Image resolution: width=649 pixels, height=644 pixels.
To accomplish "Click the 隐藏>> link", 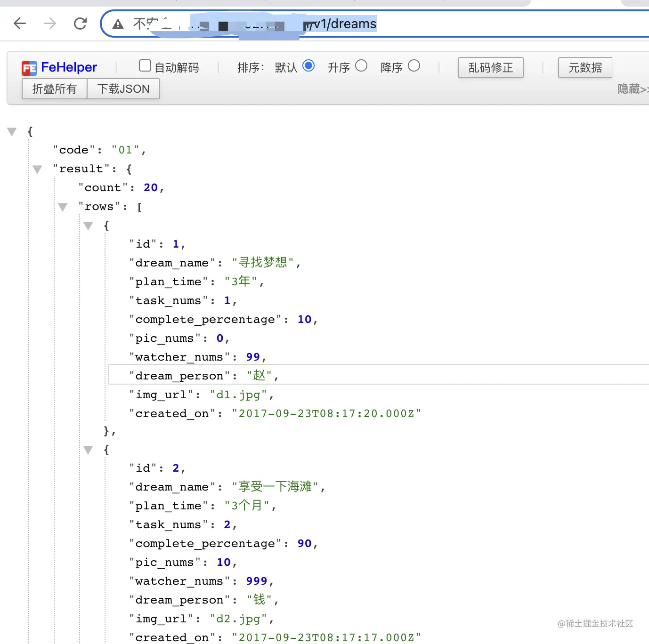I will click(633, 89).
